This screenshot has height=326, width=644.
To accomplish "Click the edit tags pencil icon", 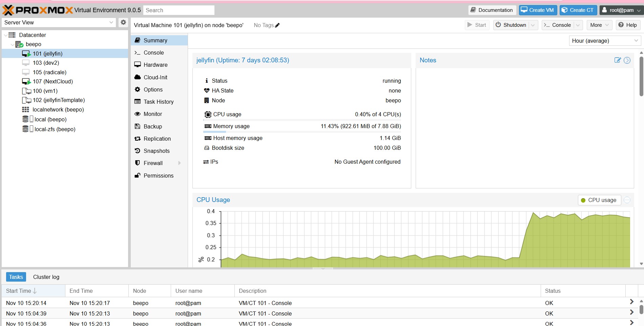I will tap(277, 25).
